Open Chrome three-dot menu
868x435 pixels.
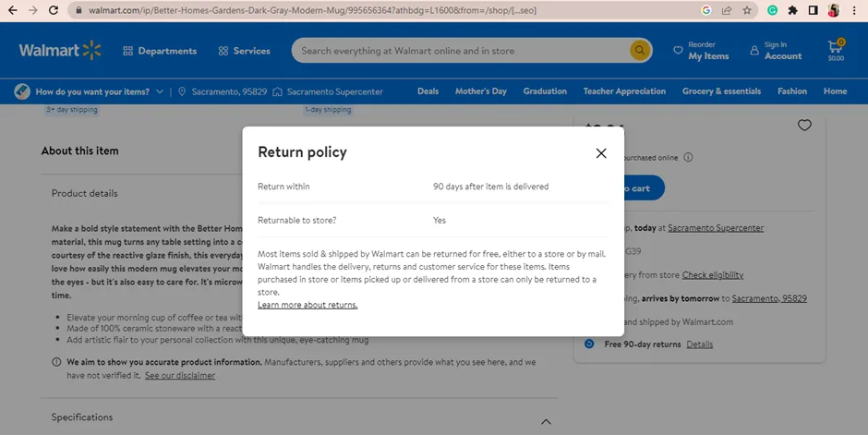(855, 10)
